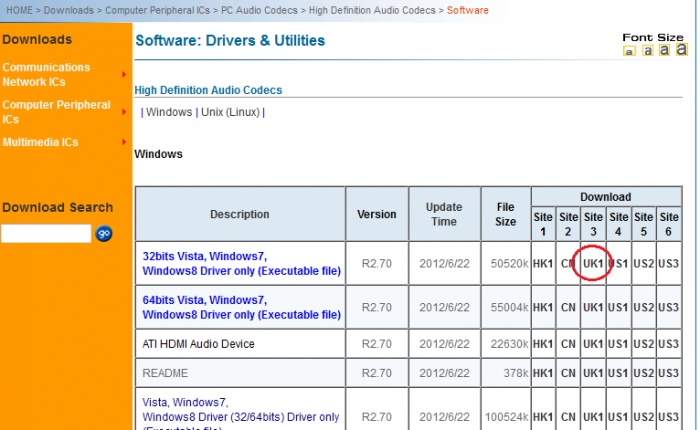Click the blue Go search button

(104, 233)
